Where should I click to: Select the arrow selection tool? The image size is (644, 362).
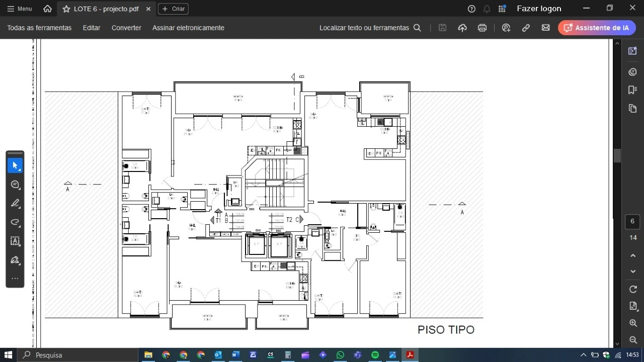[x=15, y=165]
